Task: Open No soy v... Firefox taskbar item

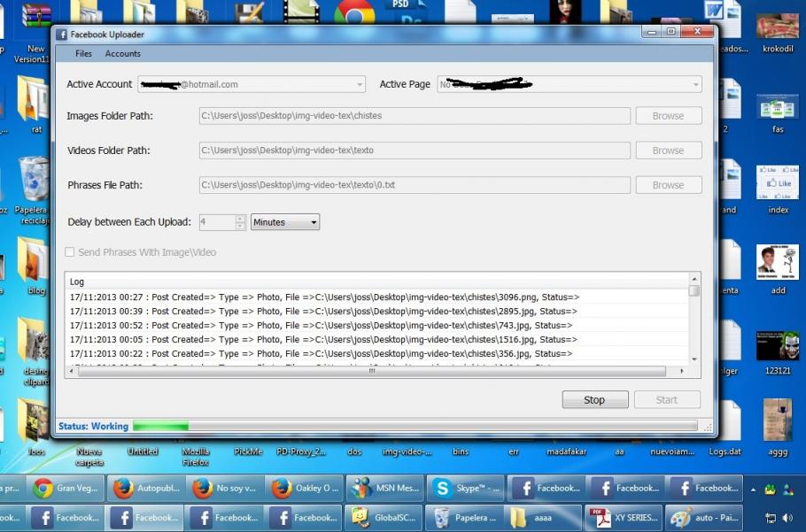Action: coord(225,489)
